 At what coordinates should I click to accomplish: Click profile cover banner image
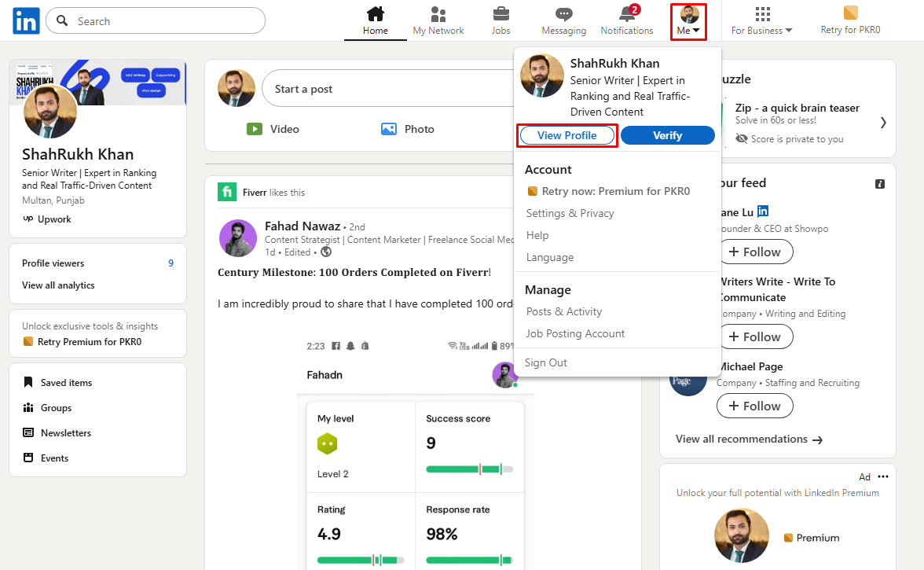click(97, 82)
